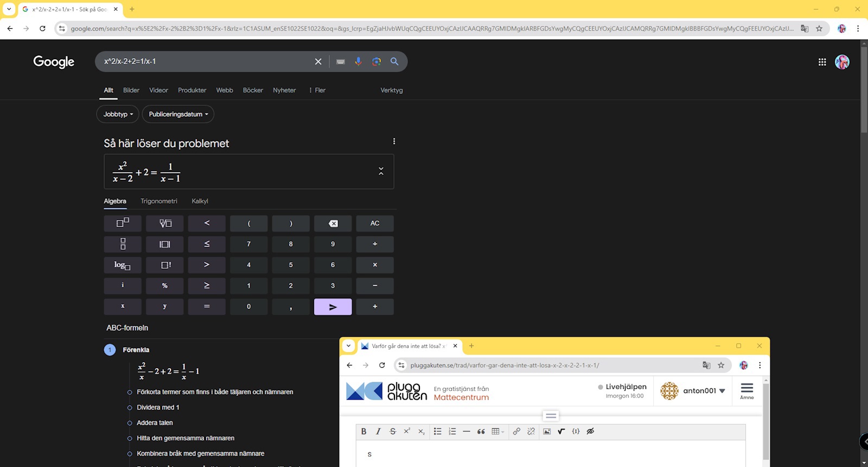Image resolution: width=868 pixels, height=467 pixels.
Task: Open the Jobbtyp filter dropdown
Action: (x=118, y=114)
